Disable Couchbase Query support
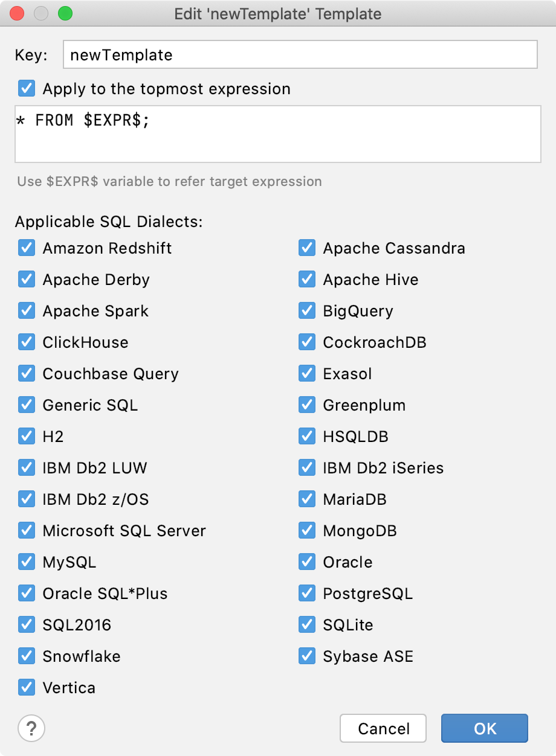 (x=27, y=373)
